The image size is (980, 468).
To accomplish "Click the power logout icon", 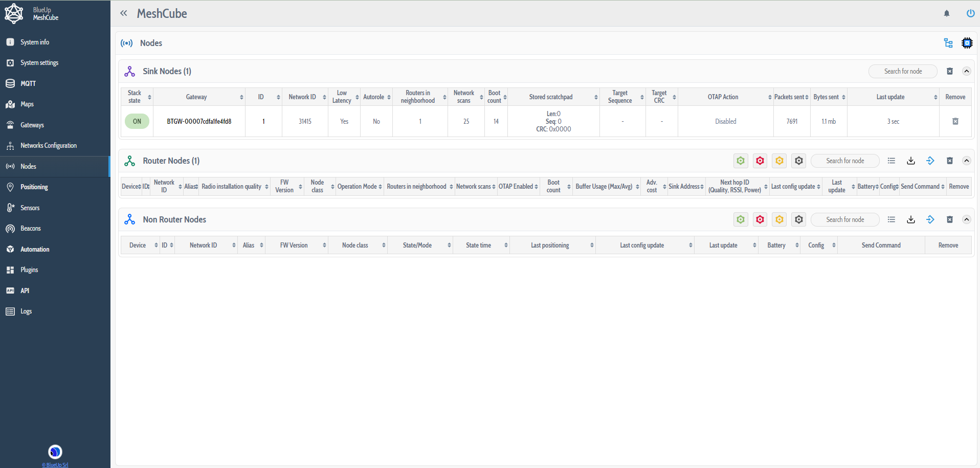I will tap(970, 13).
